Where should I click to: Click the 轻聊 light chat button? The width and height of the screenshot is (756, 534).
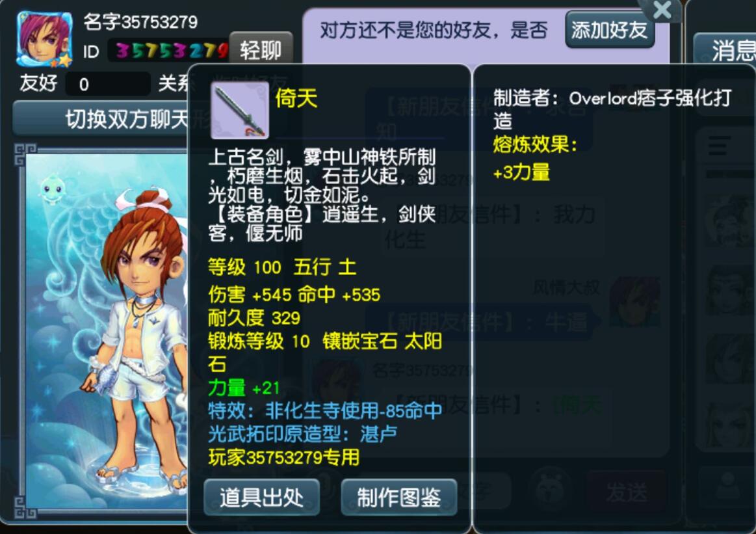coord(261,50)
